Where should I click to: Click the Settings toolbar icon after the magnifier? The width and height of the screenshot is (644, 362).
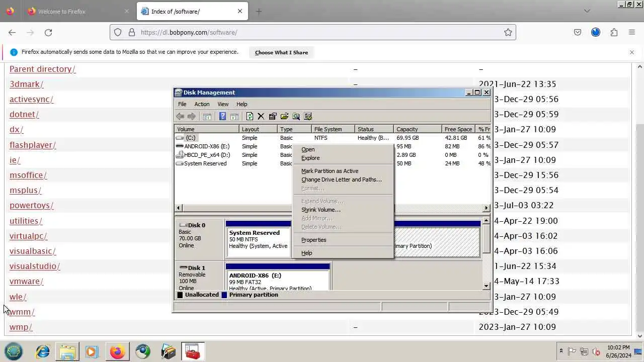point(308,116)
